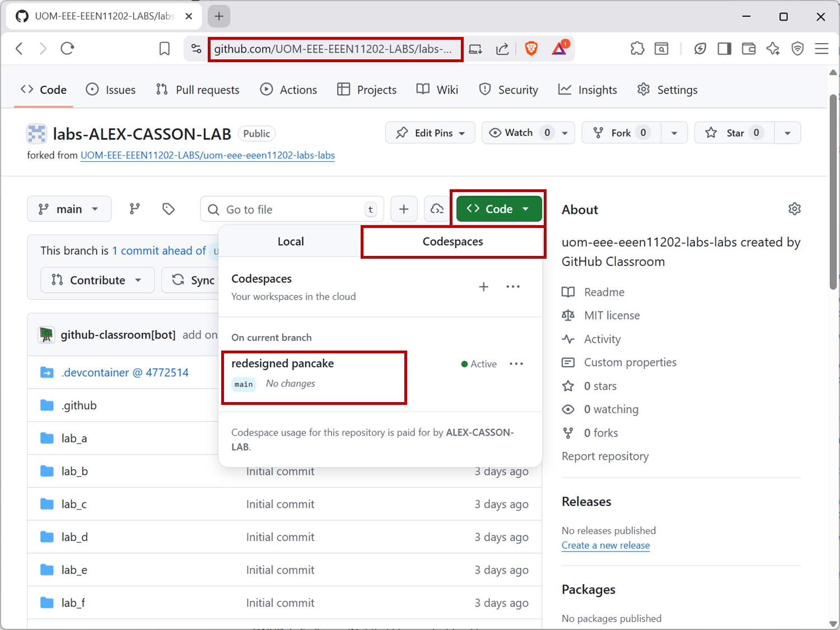Open the browser extensions puzzle icon
Screen dimensions: 840x630
click(637, 49)
